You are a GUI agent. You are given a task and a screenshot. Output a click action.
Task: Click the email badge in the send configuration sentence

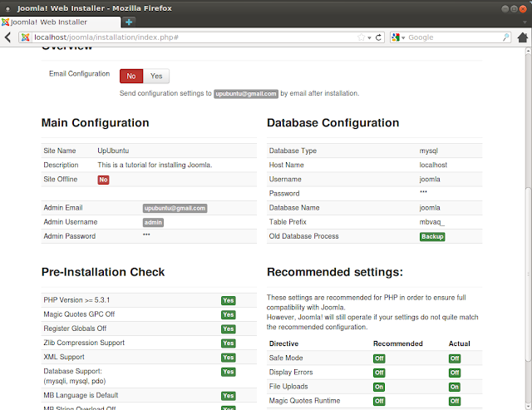[x=246, y=94]
